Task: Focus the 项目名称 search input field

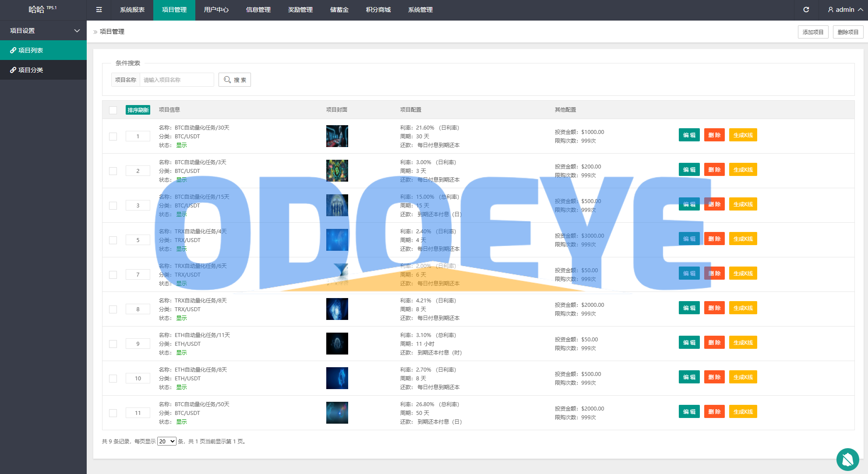Action: click(x=176, y=80)
